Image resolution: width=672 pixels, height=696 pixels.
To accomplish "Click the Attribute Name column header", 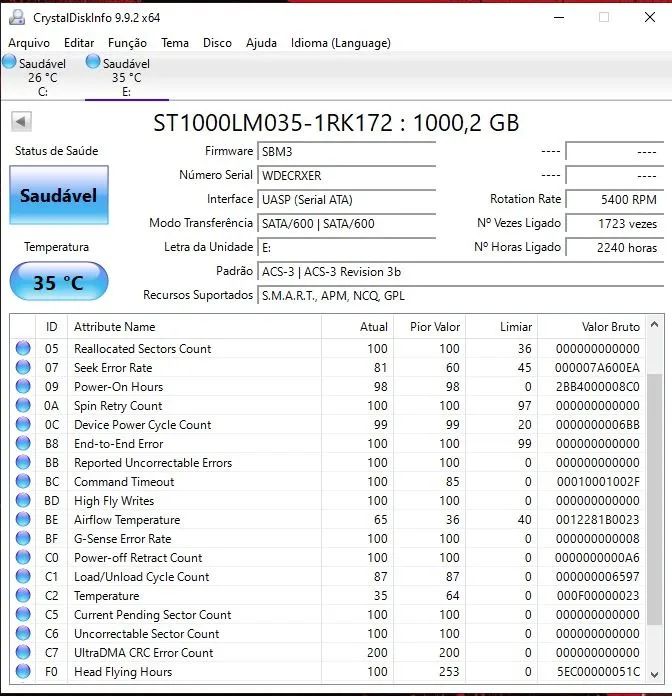I will click(x=194, y=327).
